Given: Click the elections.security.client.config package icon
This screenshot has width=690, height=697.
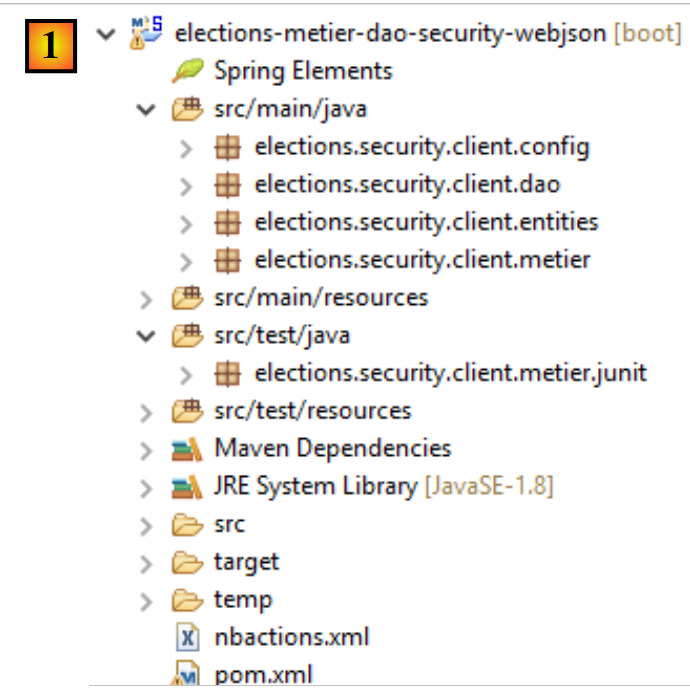Looking at the screenshot, I should pyautogui.click(x=228, y=147).
